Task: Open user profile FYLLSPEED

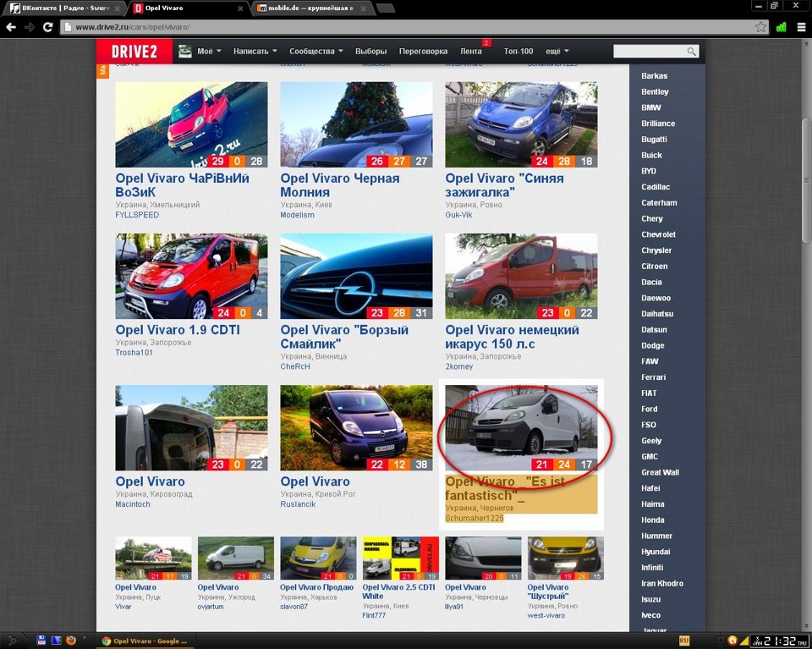Action: pyautogui.click(x=137, y=215)
